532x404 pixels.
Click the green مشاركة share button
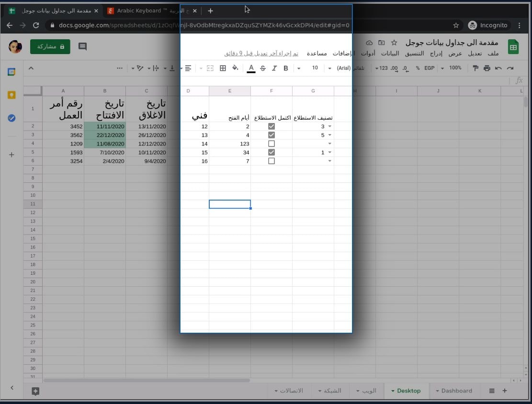[50, 46]
